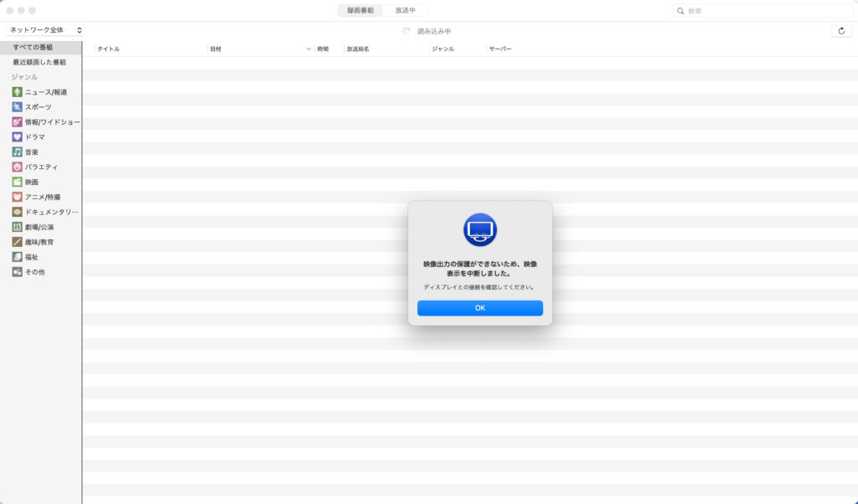Click the ドラマ heart icon
The width and height of the screenshot is (858, 504).
(x=17, y=137)
